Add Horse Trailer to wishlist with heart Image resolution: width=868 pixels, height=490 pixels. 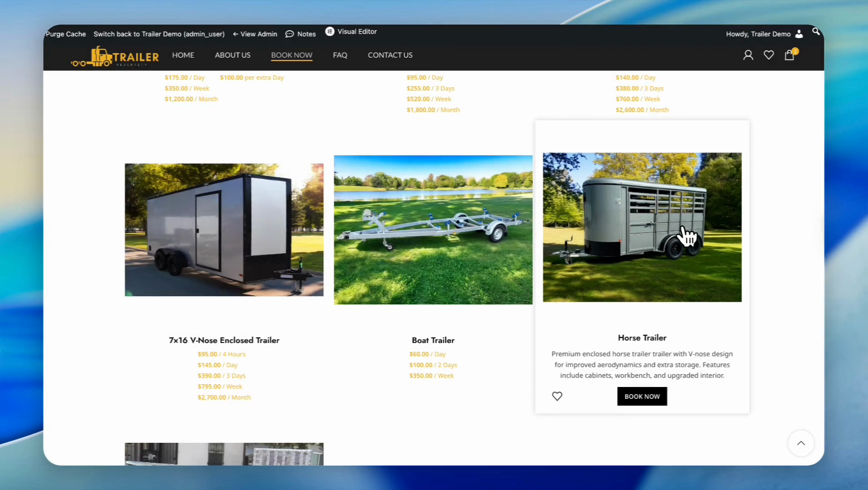click(x=557, y=396)
